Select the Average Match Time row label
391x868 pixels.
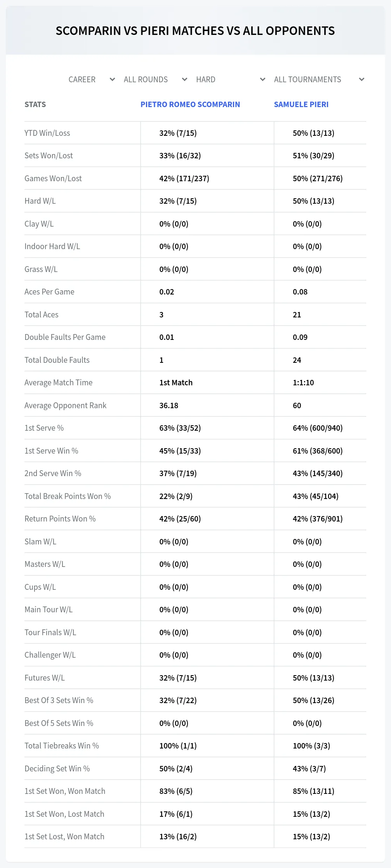(x=59, y=383)
